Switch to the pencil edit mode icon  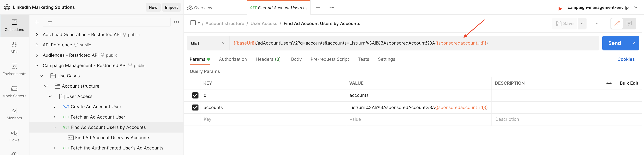pos(617,24)
